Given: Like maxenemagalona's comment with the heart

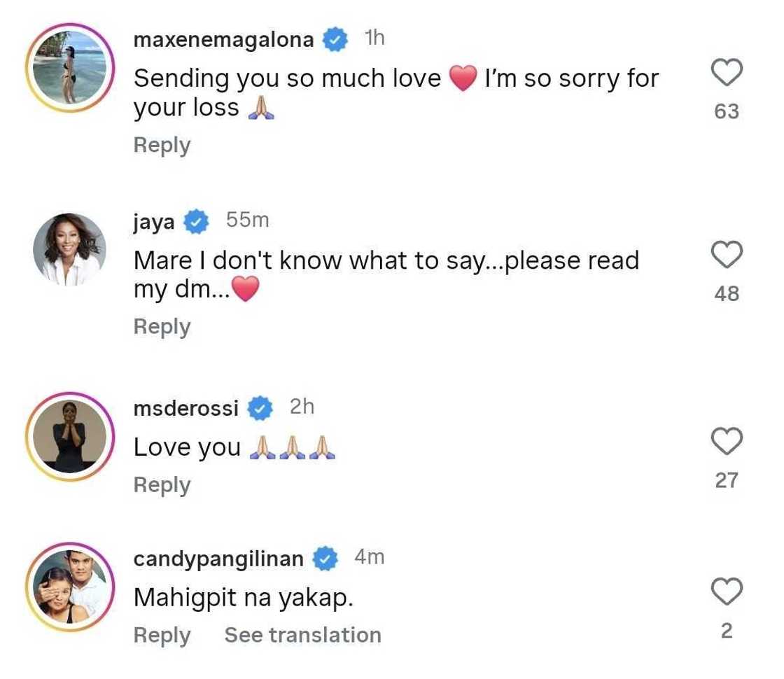Looking at the screenshot, I should tap(727, 73).
